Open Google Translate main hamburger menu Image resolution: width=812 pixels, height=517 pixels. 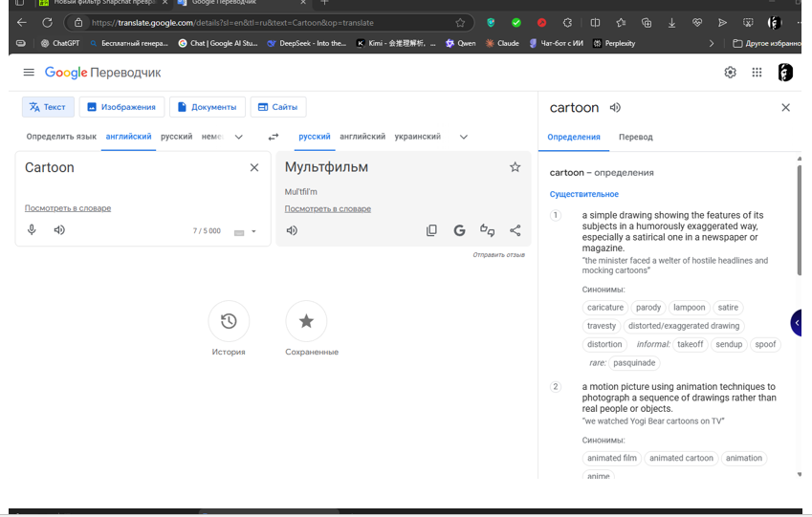(x=29, y=73)
